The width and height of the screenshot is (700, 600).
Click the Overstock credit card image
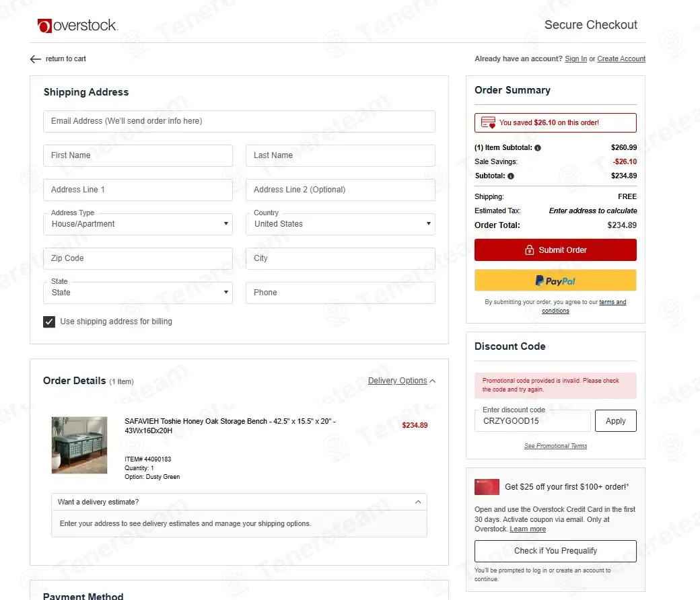(487, 487)
